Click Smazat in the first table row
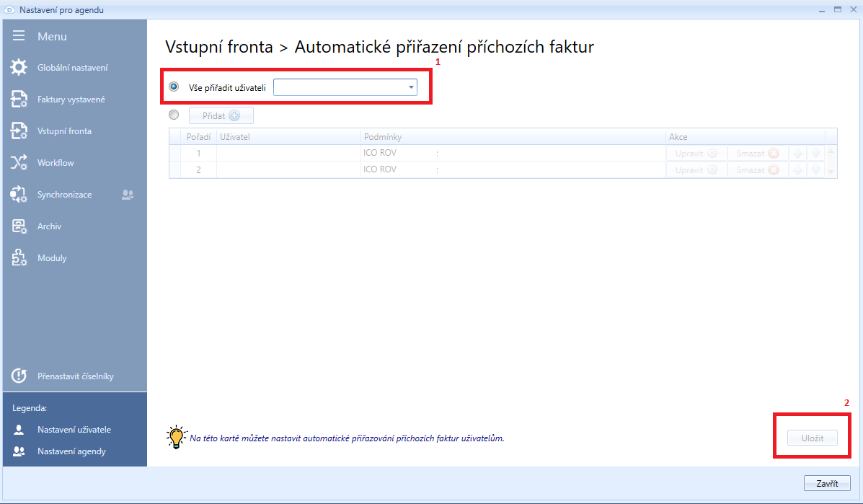The height and width of the screenshot is (504, 863). click(756, 153)
